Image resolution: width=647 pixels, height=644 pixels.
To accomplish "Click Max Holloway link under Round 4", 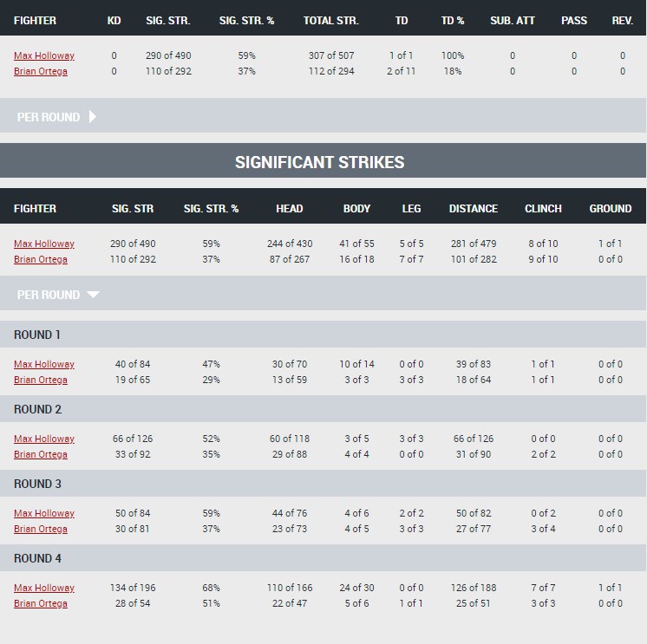I will click(x=44, y=588).
